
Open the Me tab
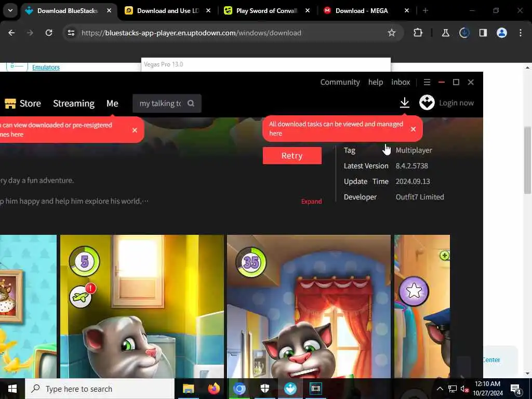pyautogui.click(x=112, y=103)
